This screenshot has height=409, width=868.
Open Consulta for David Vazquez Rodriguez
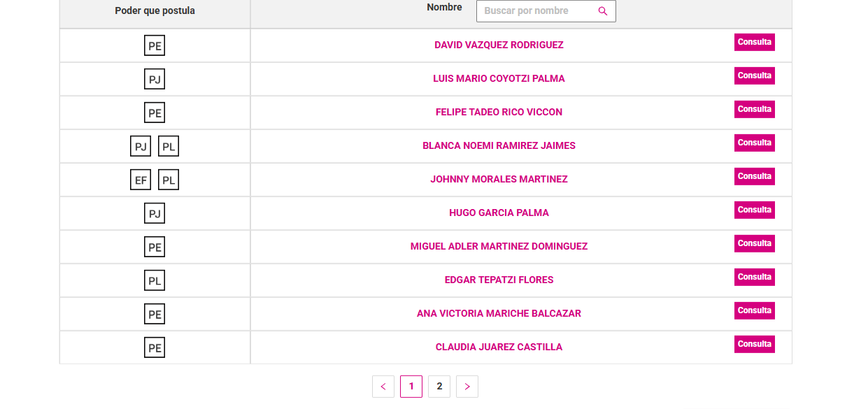point(755,42)
